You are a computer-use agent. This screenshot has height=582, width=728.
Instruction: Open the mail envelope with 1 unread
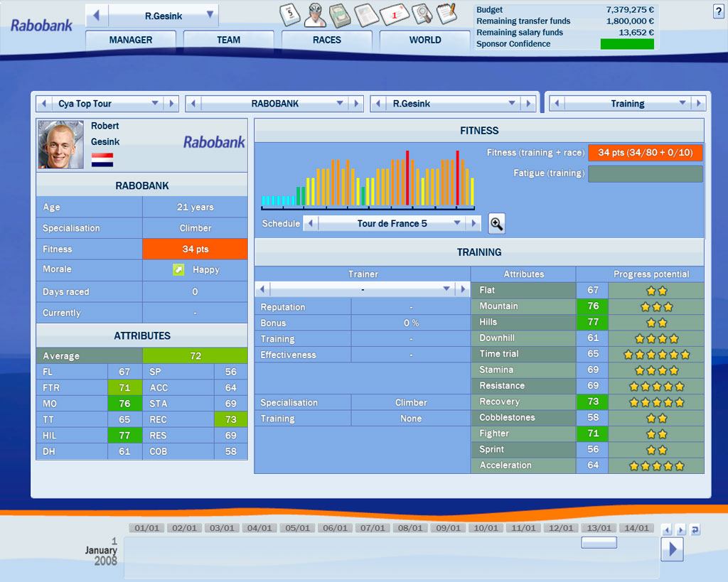(394, 13)
